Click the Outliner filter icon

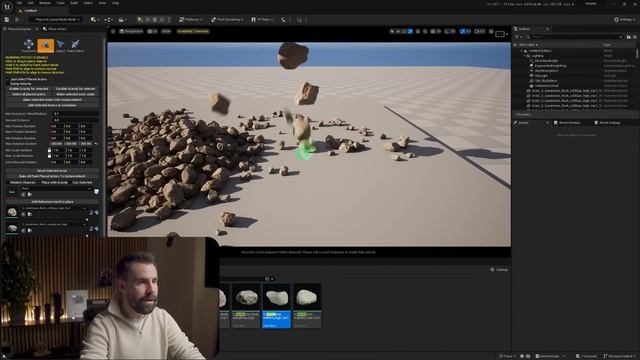point(517,37)
